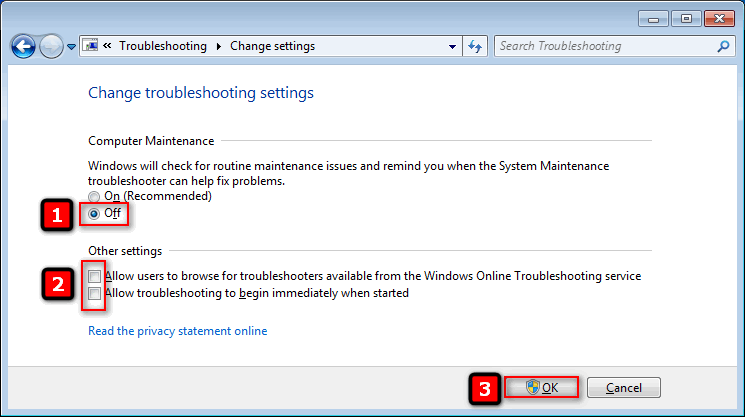Click the Cancel button
Image resolution: width=745 pixels, height=417 pixels.
[623, 388]
